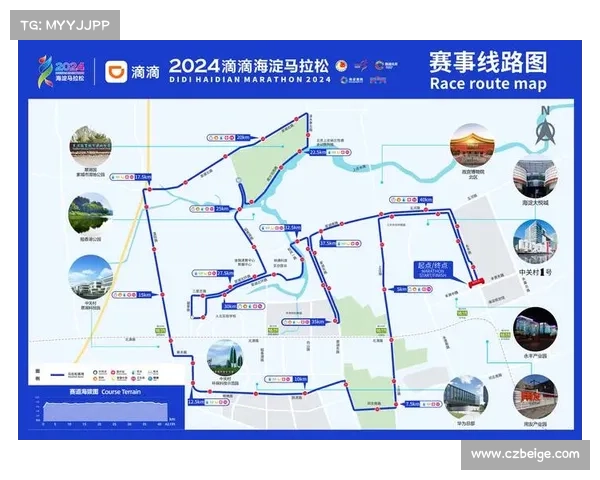Click the Race route map subtitle
Image resolution: width=600 pixels, height=480 pixels.
488,83
